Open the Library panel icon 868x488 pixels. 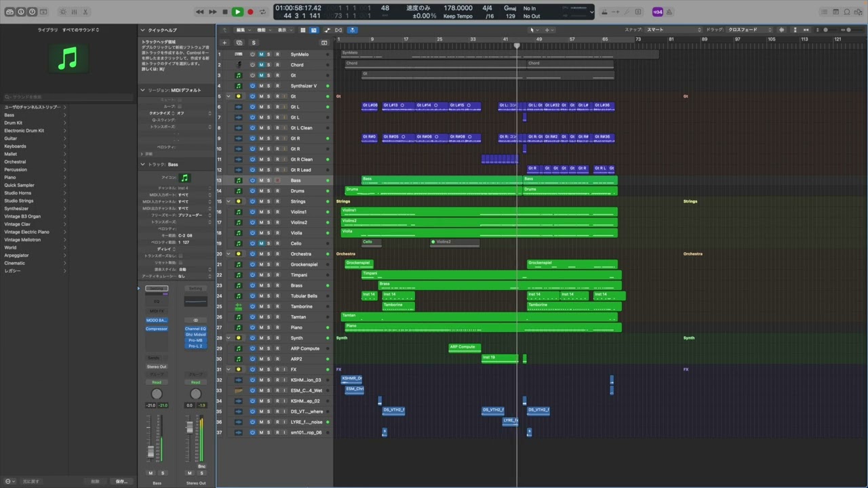pyautogui.click(x=9, y=12)
